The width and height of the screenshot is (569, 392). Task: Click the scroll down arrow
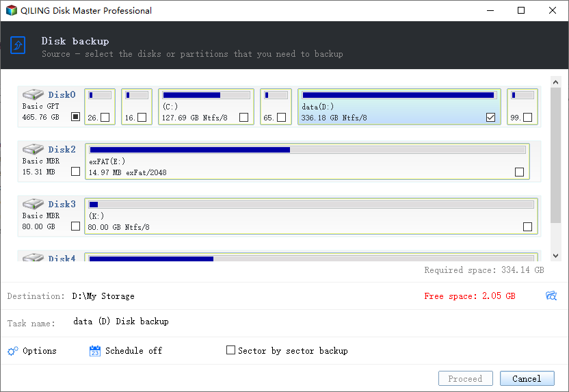coord(555,256)
